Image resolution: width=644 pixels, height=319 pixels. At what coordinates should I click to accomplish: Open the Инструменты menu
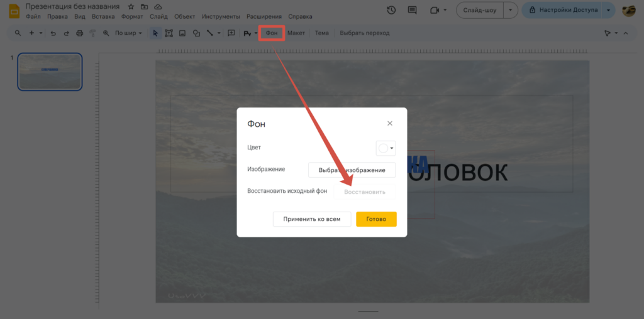click(x=221, y=17)
